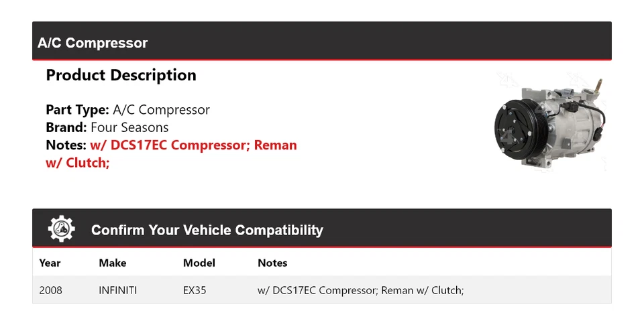Click the red 'w/ Clutch;' text

77,162
